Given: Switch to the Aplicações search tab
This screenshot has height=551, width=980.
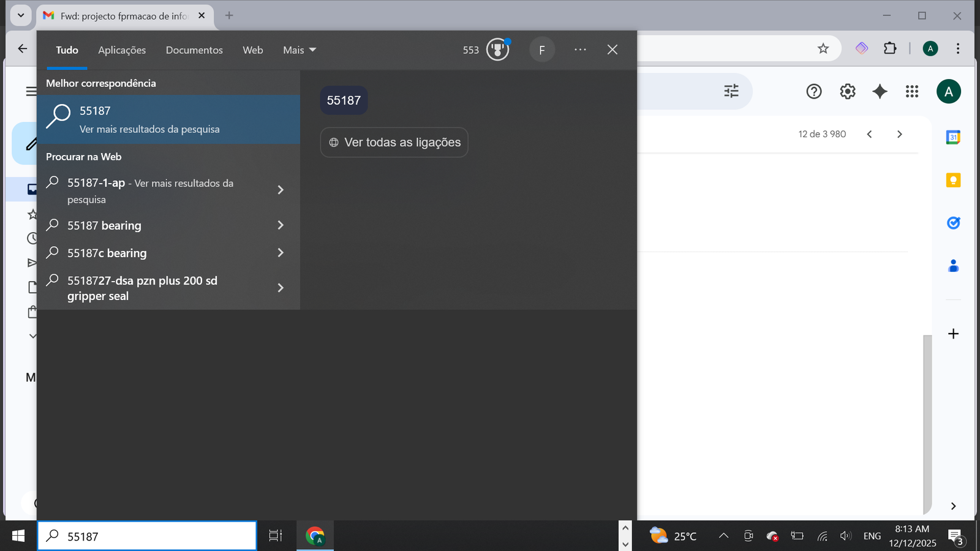Looking at the screenshot, I should 122,50.
